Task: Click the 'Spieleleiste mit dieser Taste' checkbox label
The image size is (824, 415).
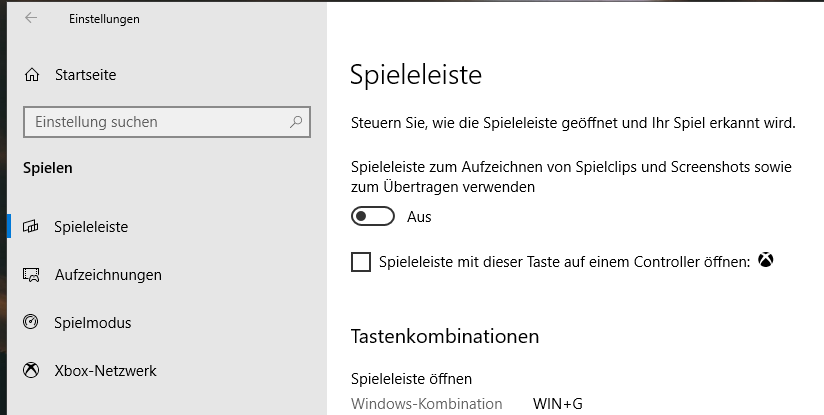Action: coord(565,262)
